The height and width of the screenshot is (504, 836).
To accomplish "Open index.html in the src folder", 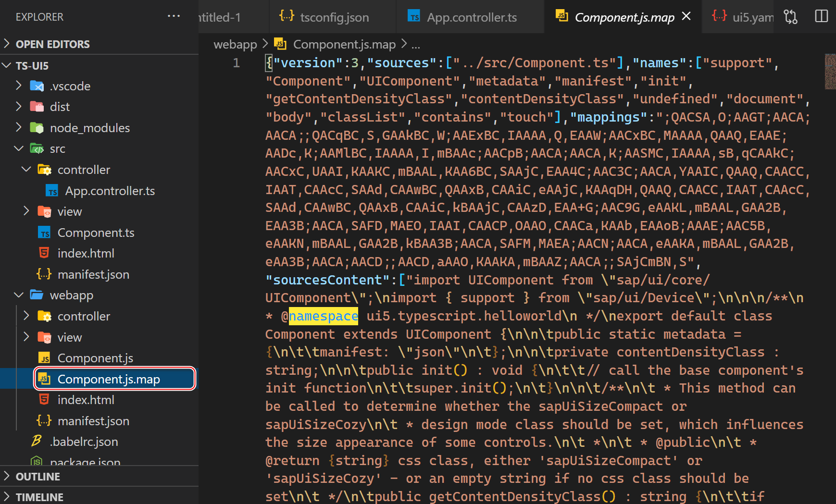I will tap(99, 253).
